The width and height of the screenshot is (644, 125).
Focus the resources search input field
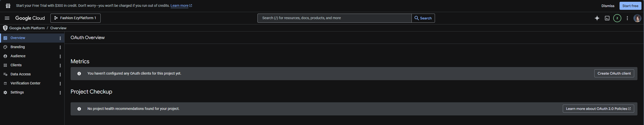pos(334,18)
